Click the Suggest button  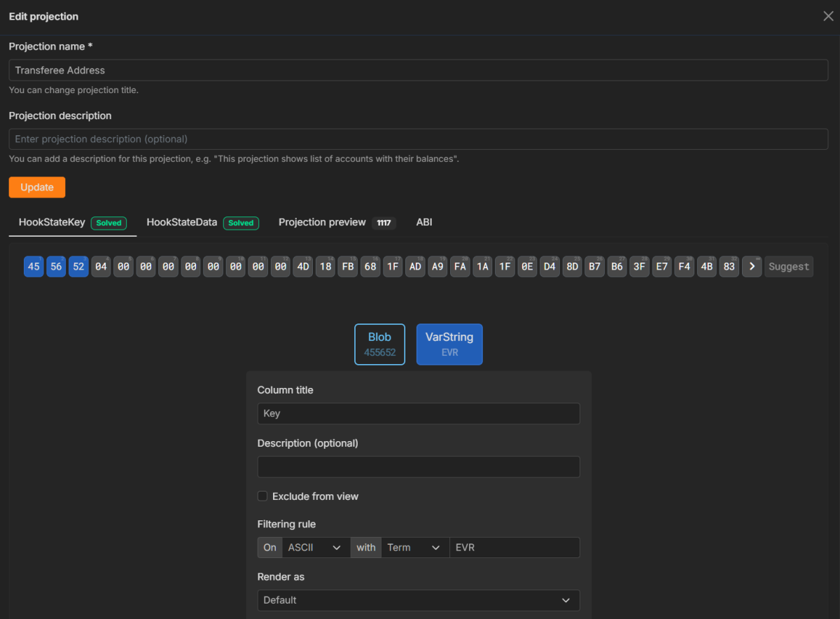point(788,266)
